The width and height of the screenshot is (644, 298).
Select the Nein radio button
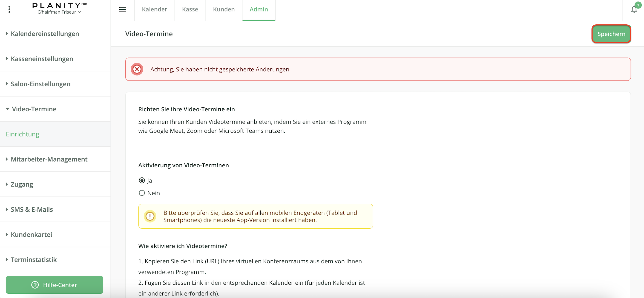142,193
